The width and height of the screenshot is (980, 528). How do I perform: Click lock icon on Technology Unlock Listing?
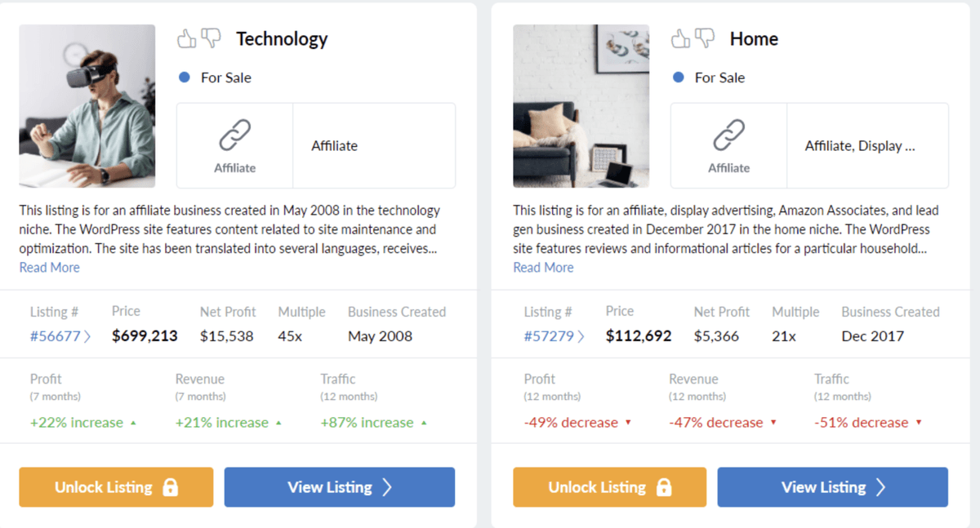170,487
